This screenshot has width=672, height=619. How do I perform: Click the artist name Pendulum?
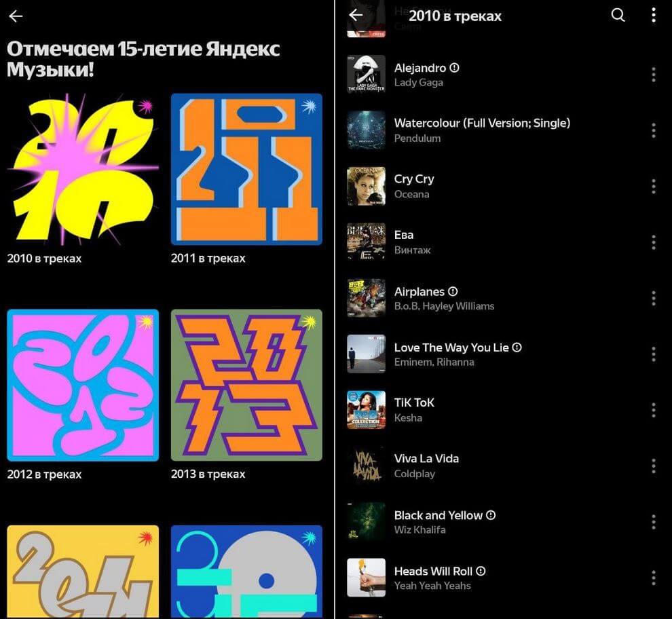[x=417, y=138]
